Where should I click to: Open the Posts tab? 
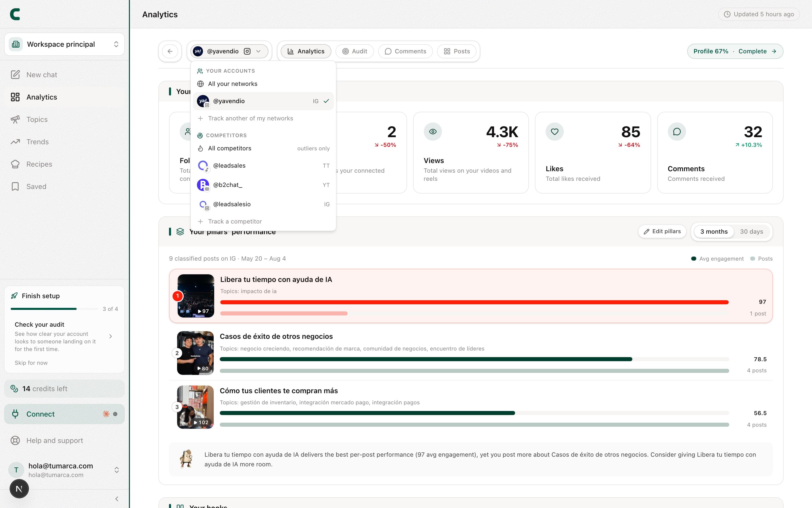(457, 51)
